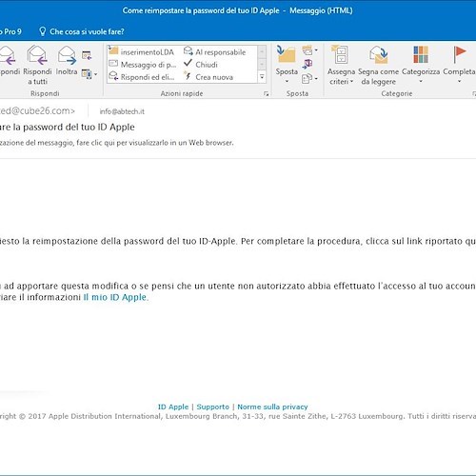The image size is (476, 476).
Task: Run the Al responsabile quick action
Action: click(x=215, y=51)
